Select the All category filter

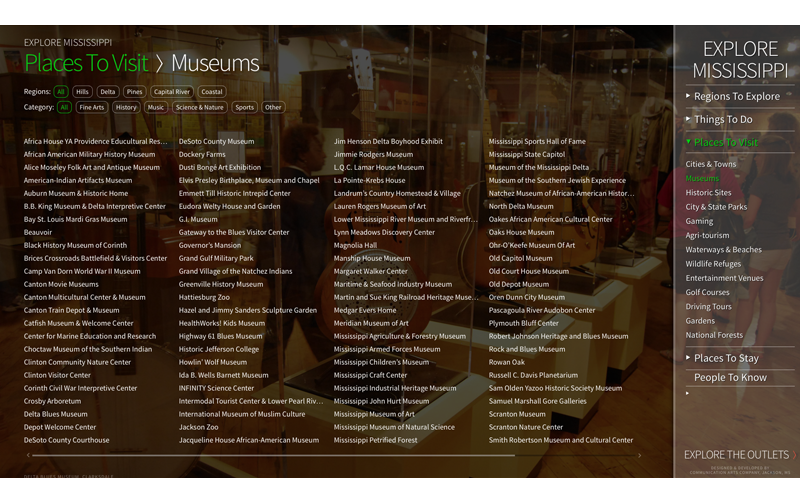[64, 107]
